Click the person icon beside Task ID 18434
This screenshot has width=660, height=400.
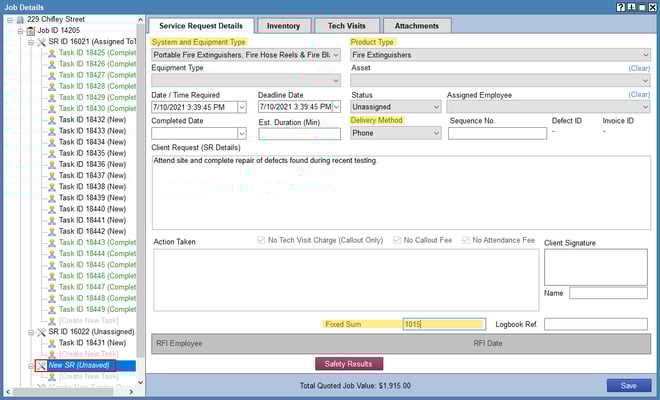point(52,142)
